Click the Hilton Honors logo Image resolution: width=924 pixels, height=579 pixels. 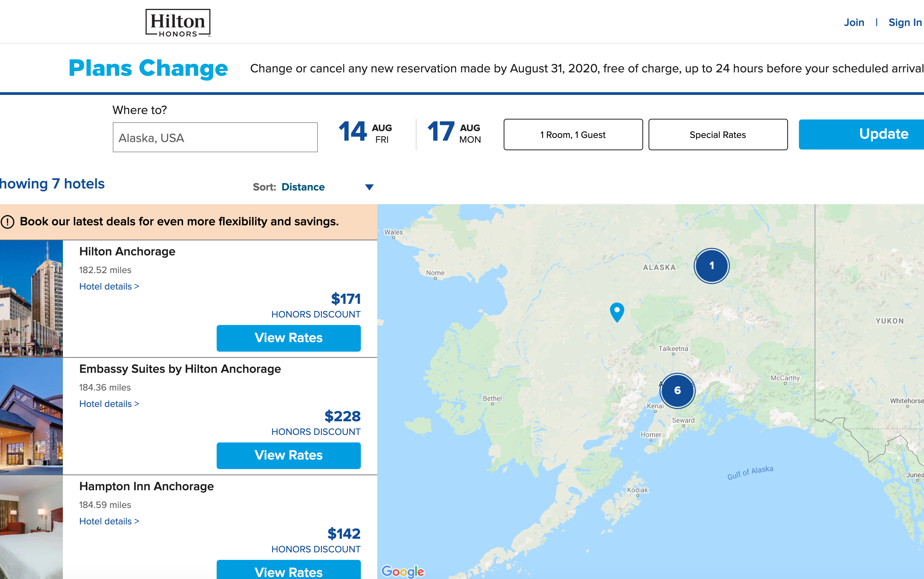178,23
